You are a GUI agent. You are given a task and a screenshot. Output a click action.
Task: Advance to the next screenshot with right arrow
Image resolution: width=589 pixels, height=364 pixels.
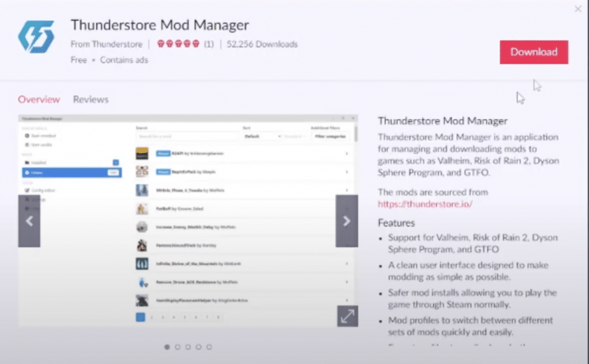(346, 221)
